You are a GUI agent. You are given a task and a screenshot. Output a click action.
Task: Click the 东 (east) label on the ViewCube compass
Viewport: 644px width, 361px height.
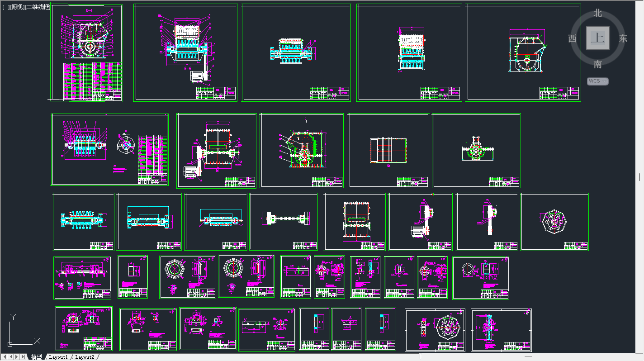pyautogui.click(x=623, y=38)
